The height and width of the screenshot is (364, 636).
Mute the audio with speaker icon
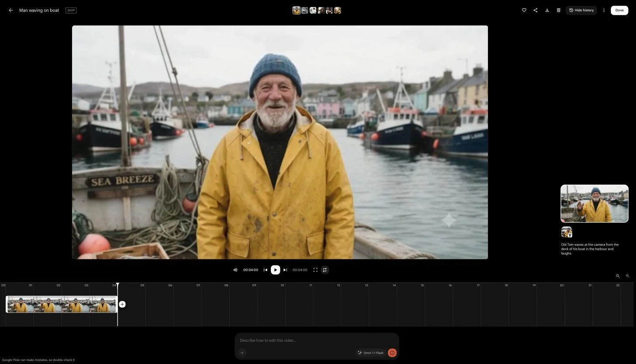click(235, 270)
